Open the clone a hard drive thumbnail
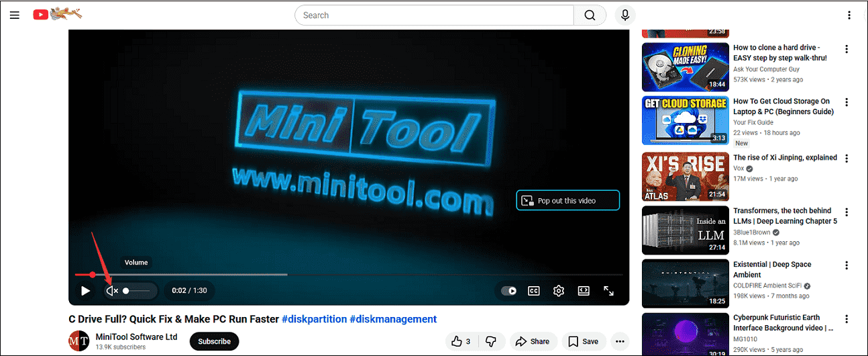 685,67
